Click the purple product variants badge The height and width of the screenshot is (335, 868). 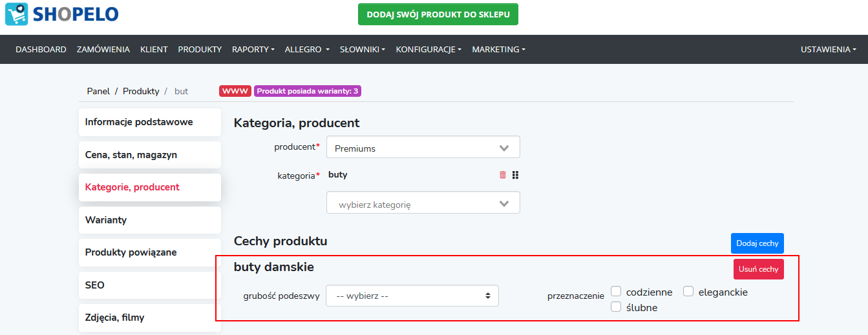(x=308, y=91)
